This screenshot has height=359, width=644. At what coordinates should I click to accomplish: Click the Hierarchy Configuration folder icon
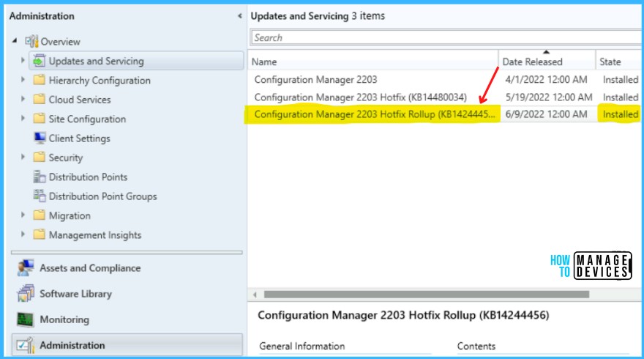pyautogui.click(x=39, y=80)
